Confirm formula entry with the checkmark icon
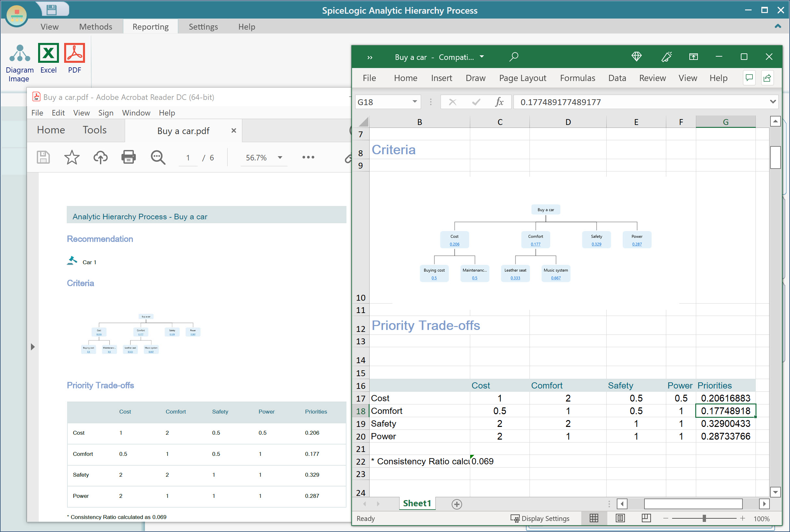The image size is (790, 532). tap(476, 102)
